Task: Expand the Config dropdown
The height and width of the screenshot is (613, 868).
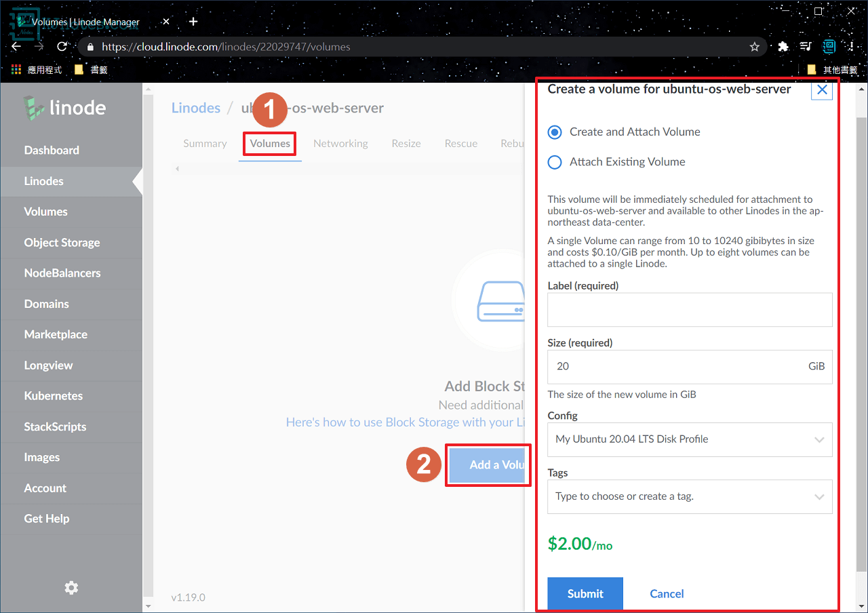Action: click(x=689, y=439)
